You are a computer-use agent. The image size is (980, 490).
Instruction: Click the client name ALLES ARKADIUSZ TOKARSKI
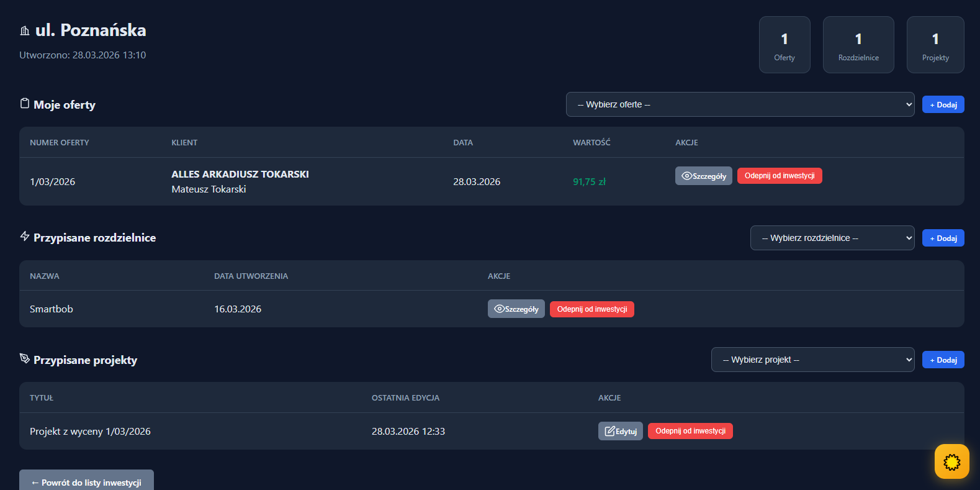pyautogui.click(x=240, y=175)
